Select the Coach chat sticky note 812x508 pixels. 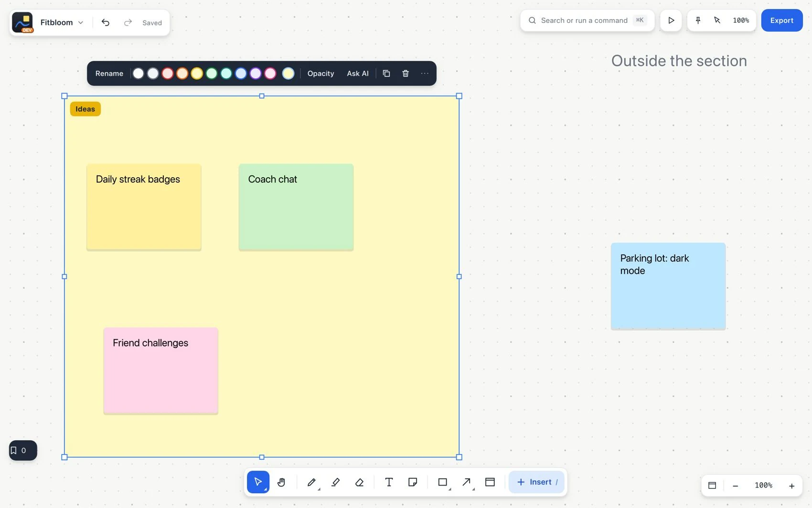coord(296,207)
